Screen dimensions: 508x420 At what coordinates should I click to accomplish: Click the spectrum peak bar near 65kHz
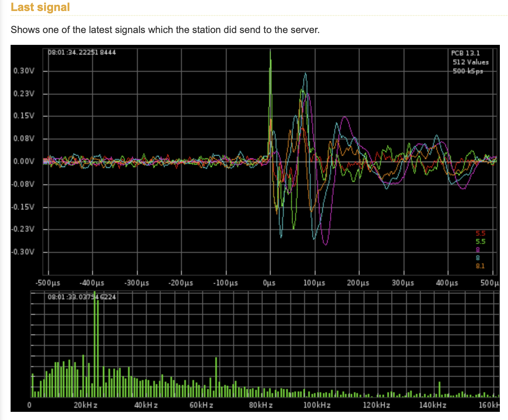click(216, 377)
